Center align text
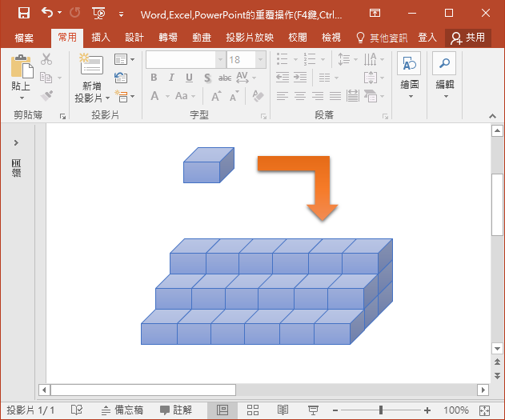 300,96
